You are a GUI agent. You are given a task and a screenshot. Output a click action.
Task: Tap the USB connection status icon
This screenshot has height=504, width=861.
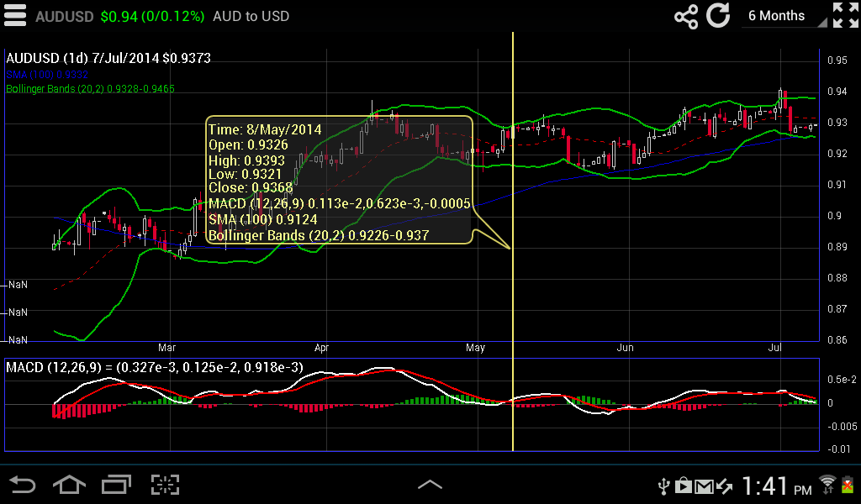coord(664,485)
